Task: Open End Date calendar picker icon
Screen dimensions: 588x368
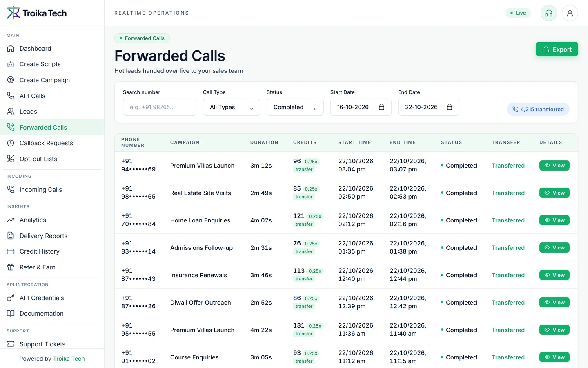Action: point(450,107)
